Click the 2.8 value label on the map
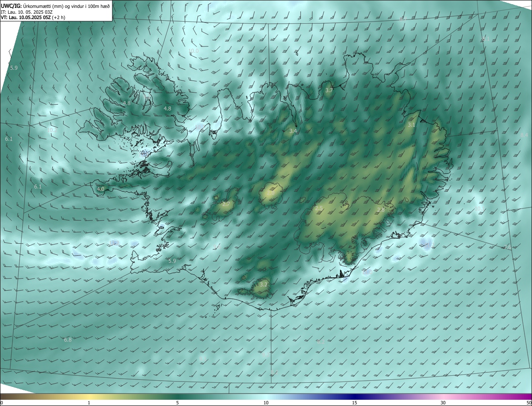This screenshot has height=406, width=532. pos(381,210)
